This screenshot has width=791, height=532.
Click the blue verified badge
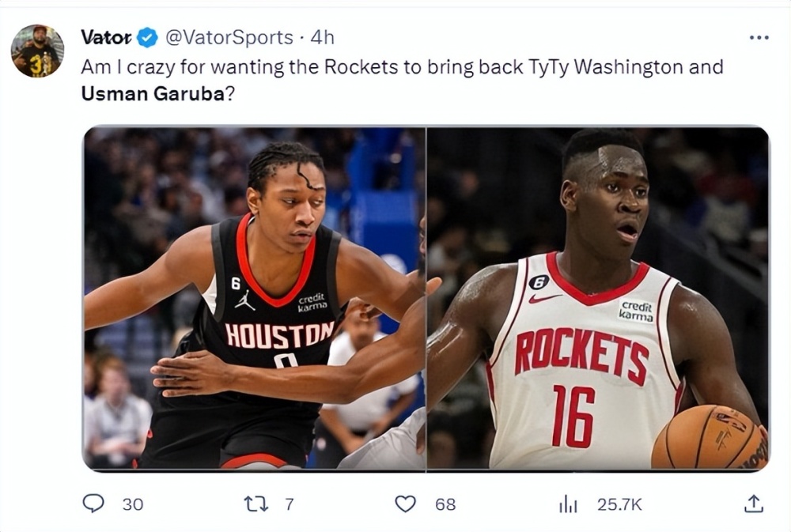coord(148,37)
